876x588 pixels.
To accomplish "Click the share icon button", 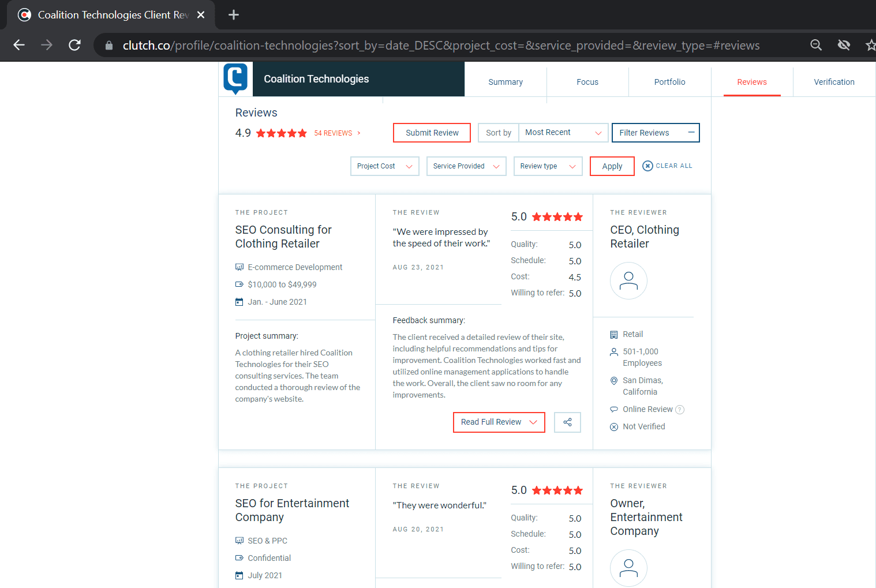I will [x=567, y=422].
